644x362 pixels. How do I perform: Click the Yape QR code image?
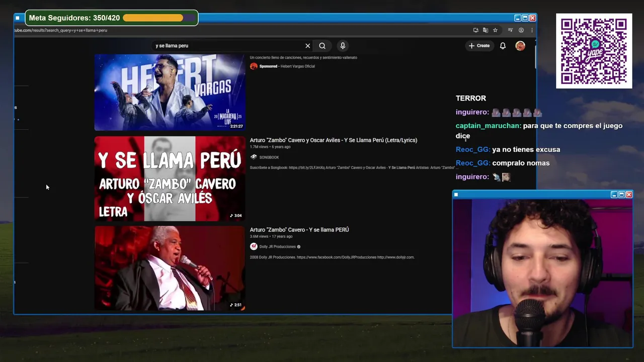click(594, 51)
